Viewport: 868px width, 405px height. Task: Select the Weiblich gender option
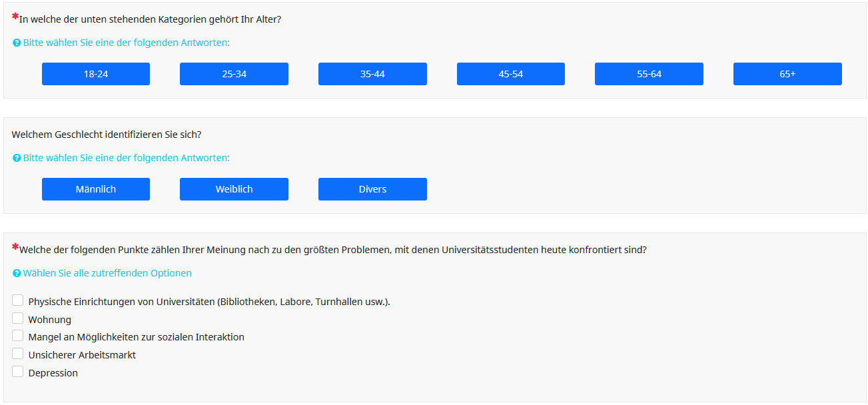(x=234, y=189)
